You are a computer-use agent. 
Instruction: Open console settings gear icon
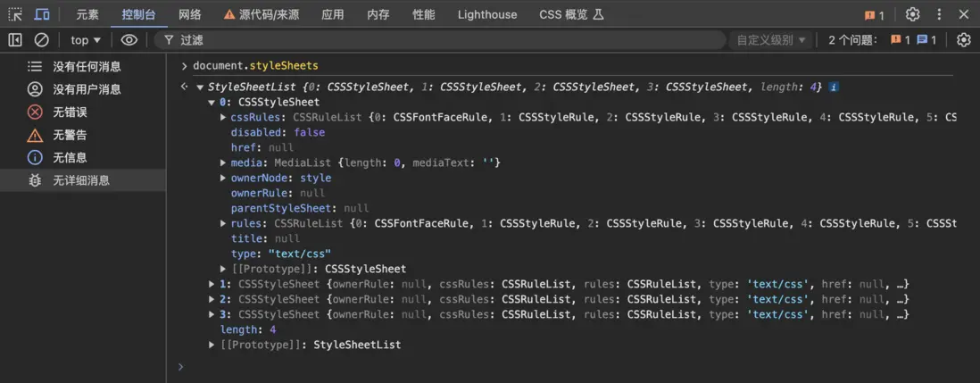coord(963,40)
